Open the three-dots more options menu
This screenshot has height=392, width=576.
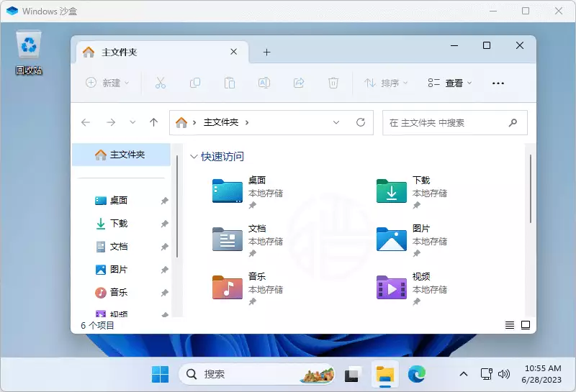click(498, 83)
